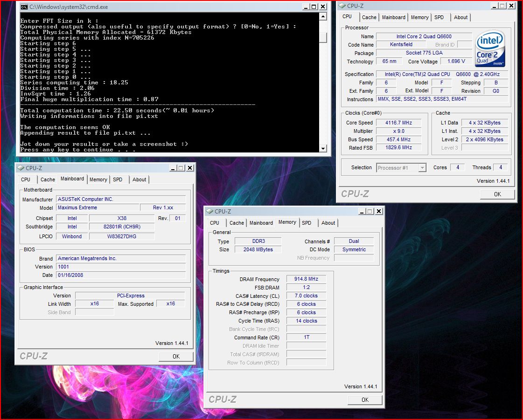
Task: Click the FSB:DRAM ratio 1:2 field
Action: [306, 287]
